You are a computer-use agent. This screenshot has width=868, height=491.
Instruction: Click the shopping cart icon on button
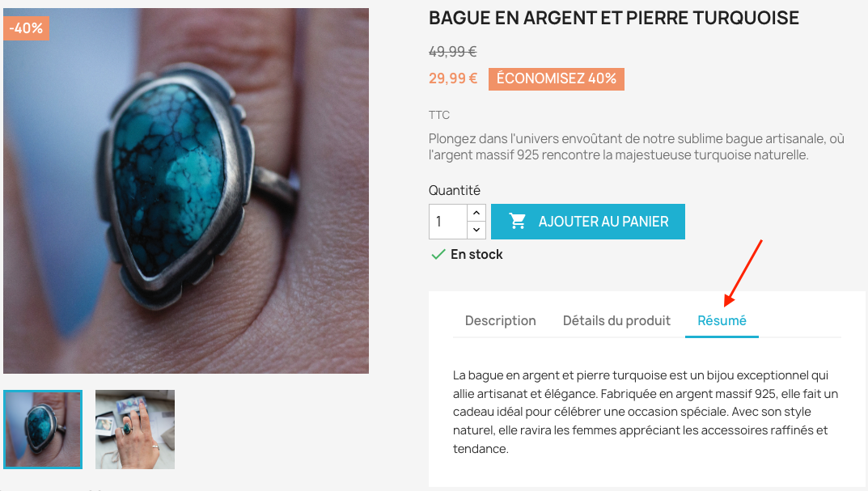tap(518, 222)
